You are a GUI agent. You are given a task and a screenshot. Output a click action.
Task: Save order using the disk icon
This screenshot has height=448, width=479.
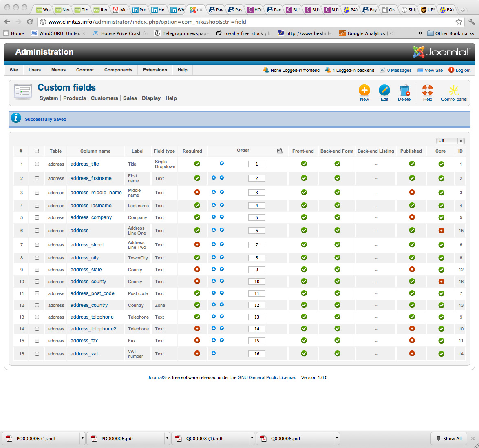click(x=280, y=151)
